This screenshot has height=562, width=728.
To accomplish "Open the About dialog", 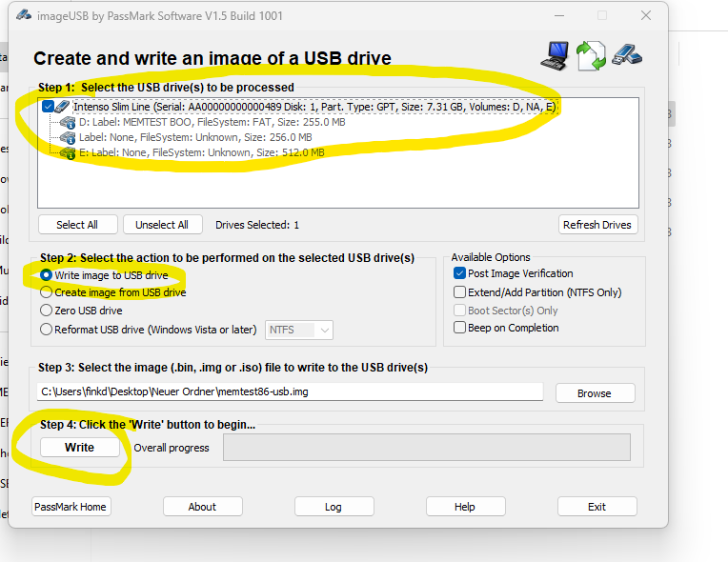I will 202,507.
